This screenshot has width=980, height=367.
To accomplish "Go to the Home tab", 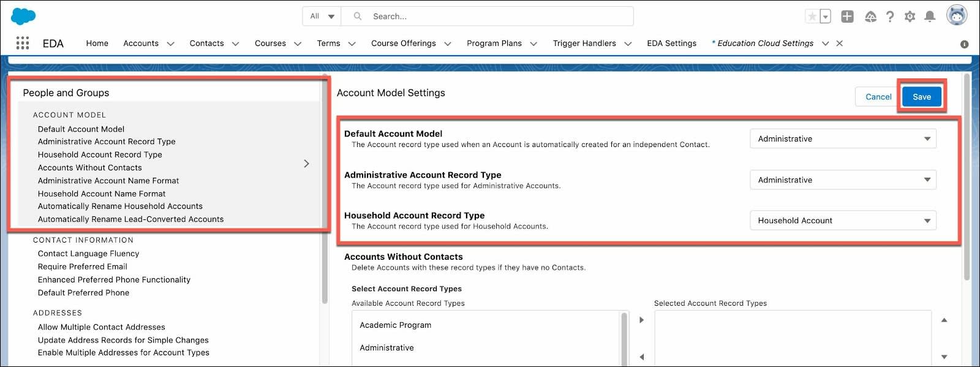I will (97, 44).
